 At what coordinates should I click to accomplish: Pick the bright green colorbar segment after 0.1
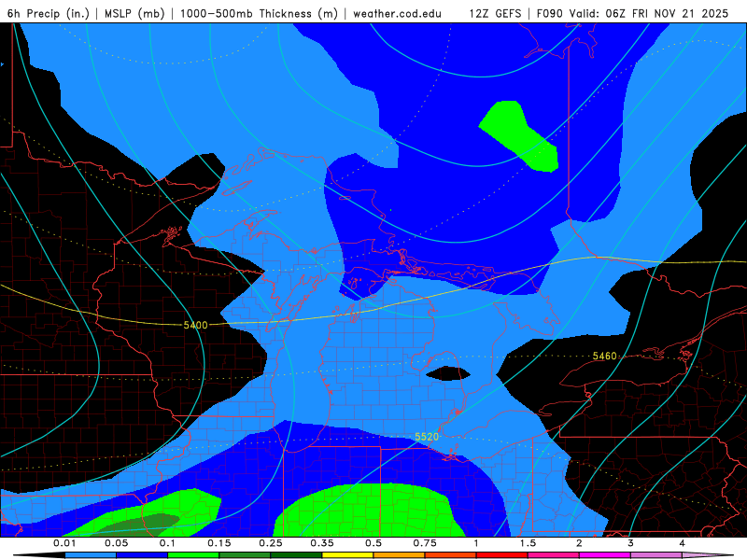coord(193,555)
